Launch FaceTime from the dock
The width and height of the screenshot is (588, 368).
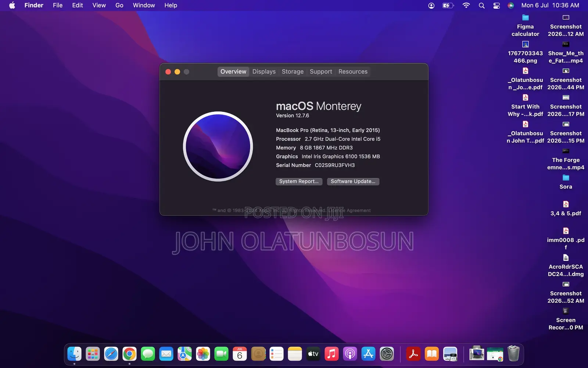[222, 354]
